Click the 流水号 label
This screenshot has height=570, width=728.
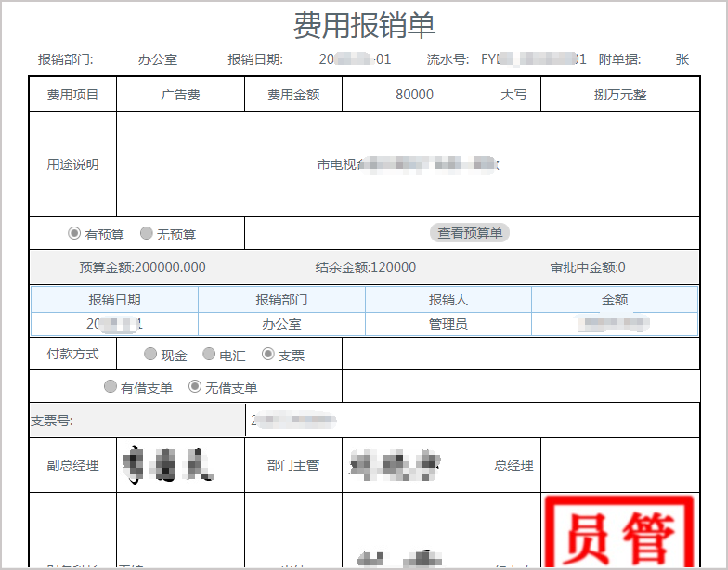[448, 59]
